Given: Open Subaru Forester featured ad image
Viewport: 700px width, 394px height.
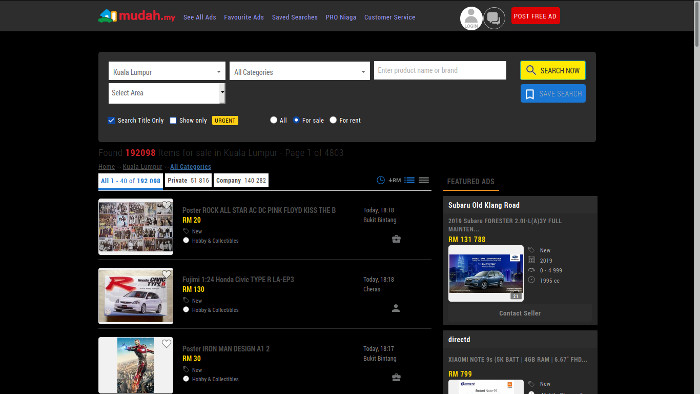Looking at the screenshot, I should 486,273.
